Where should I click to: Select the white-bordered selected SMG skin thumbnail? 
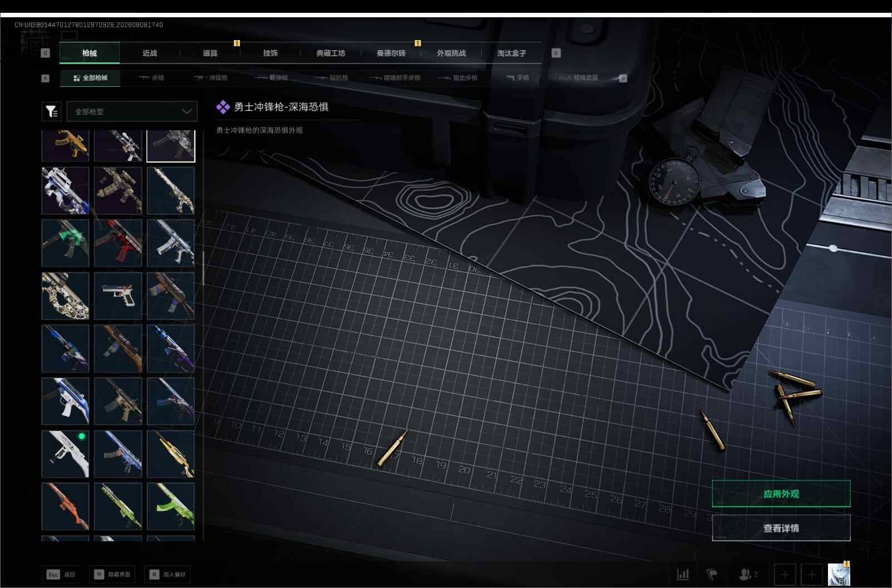[171, 146]
